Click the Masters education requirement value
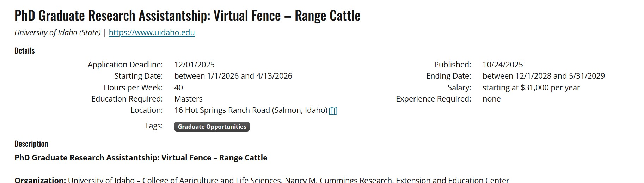644x183 pixels. coord(188,99)
